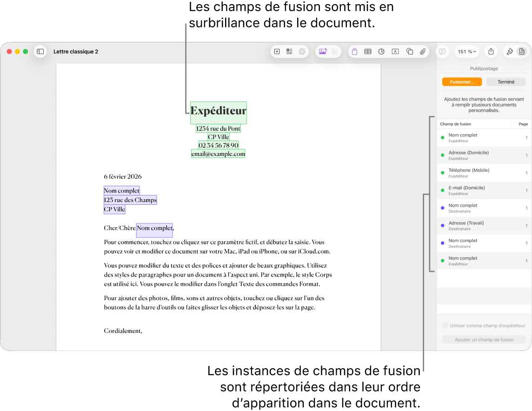Screen dimensions: 532x411
Task: Select Adresse (Travail) Destinataire row
Action: [484, 226]
